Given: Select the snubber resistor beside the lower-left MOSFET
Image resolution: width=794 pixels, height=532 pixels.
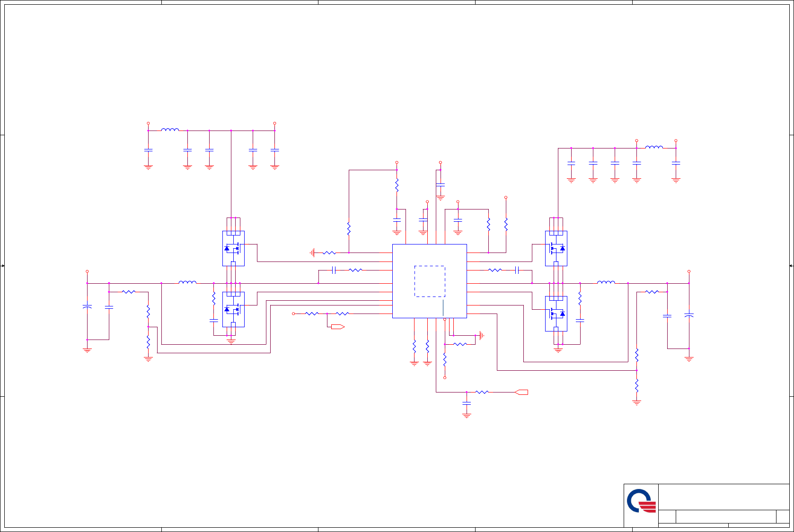Looking at the screenshot, I should point(214,298).
